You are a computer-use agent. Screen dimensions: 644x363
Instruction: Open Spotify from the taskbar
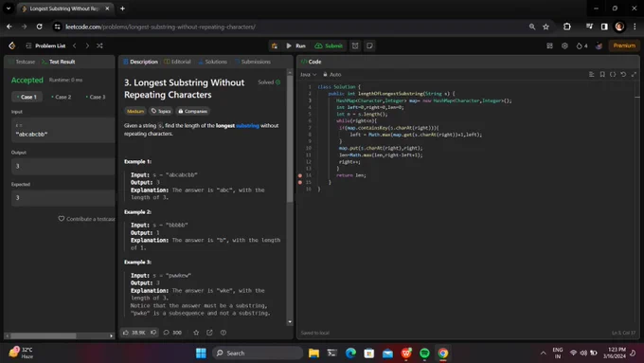pyautogui.click(x=424, y=353)
